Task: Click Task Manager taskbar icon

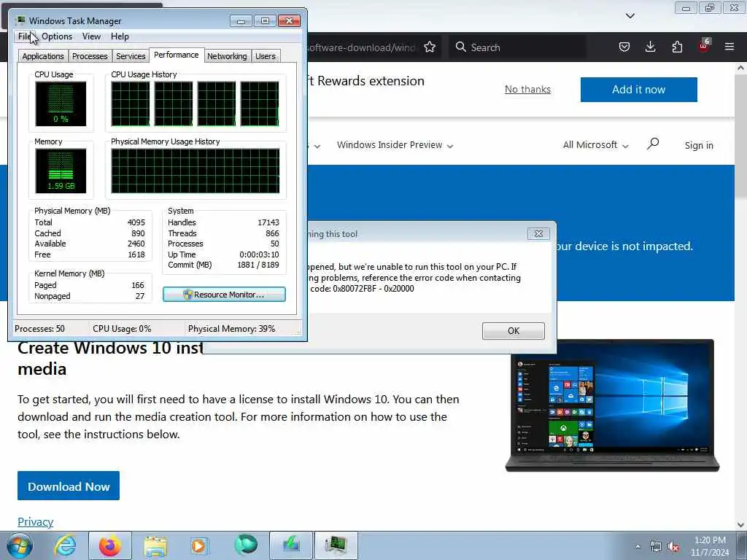Action: pos(336,545)
